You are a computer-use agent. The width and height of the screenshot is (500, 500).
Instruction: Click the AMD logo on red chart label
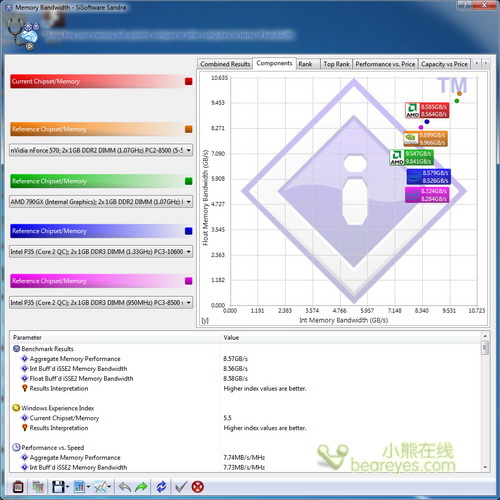click(412, 110)
